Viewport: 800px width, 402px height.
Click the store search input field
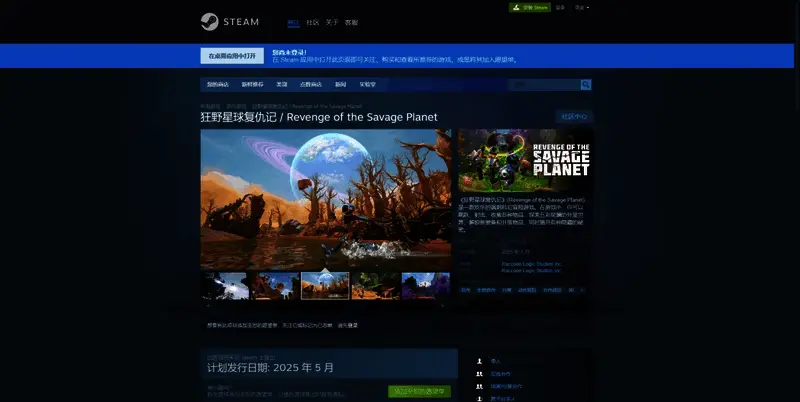(x=544, y=85)
